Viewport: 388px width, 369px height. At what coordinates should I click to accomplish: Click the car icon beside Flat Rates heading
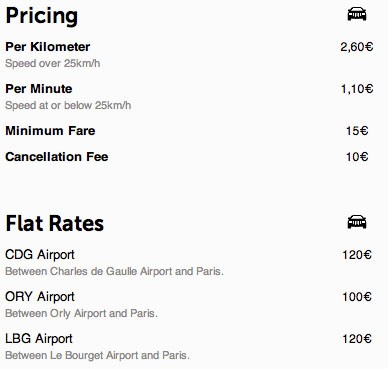357,222
